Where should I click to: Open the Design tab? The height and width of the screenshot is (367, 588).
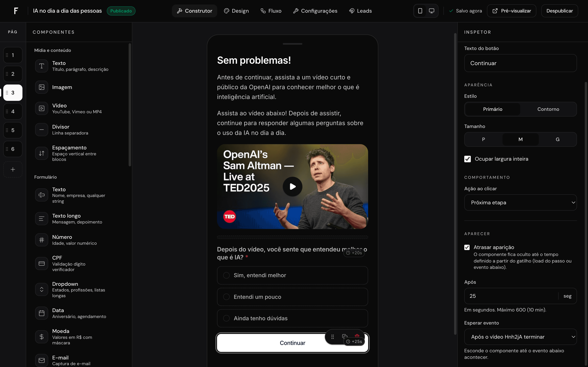click(x=236, y=11)
